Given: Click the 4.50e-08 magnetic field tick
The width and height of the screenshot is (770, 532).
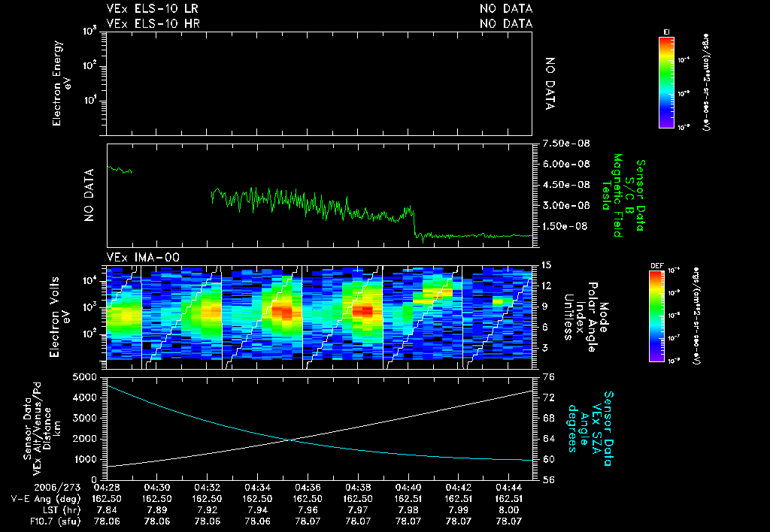Looking at the screenshot, I should coord(566,185).
